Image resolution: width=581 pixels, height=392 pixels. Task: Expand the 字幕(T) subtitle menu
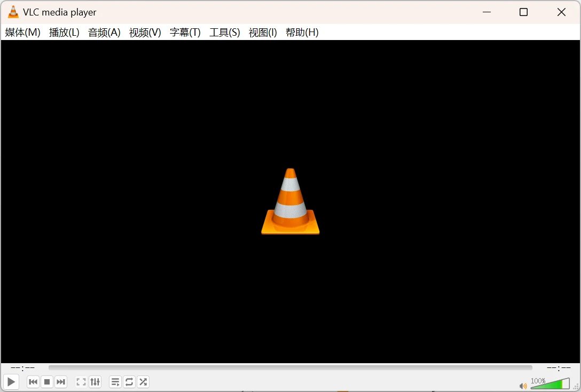coord(185,33)
